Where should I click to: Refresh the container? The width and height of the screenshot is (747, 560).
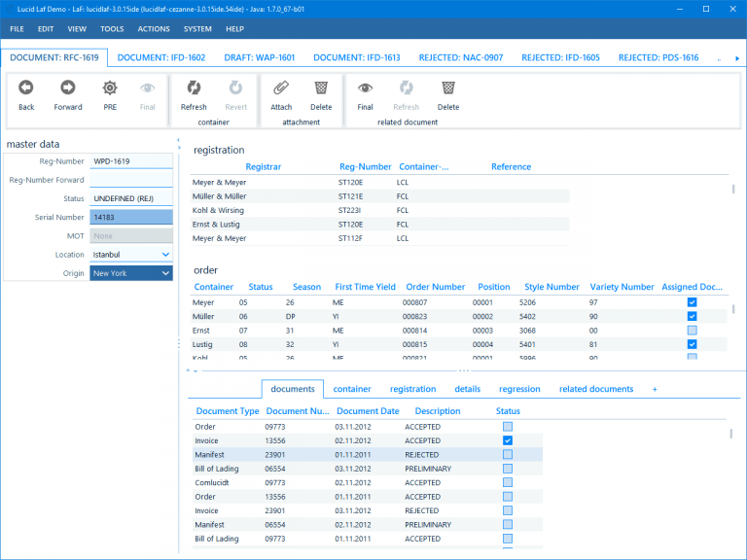pyautogui.click(x=194, y=87)
